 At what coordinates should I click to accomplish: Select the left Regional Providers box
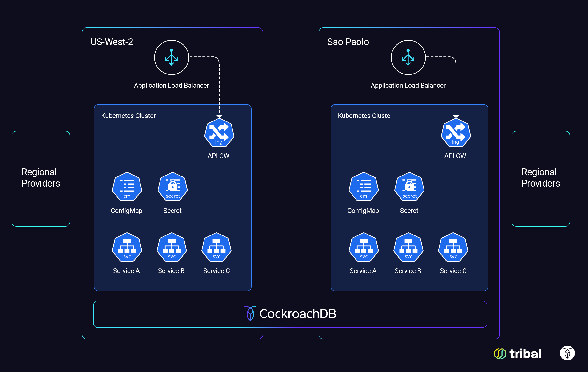[x=40, y=178]
